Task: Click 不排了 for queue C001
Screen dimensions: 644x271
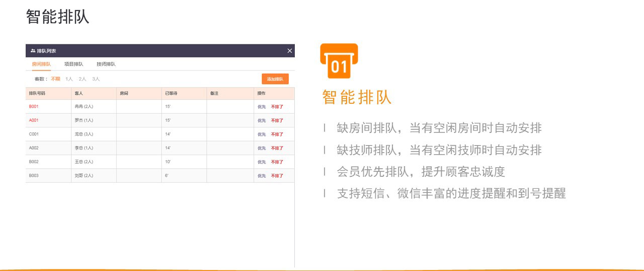Action: [277, 134]
